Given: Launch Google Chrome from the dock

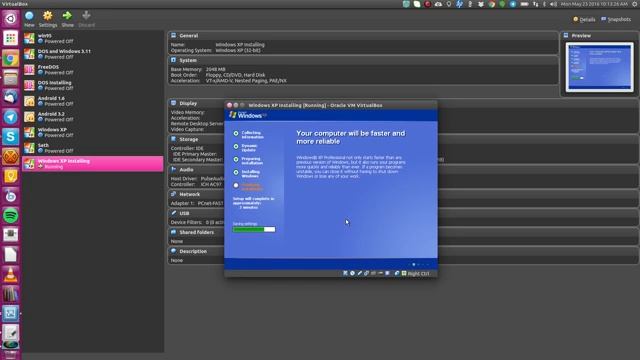Looking at the screenshot, I should (10, 58).
